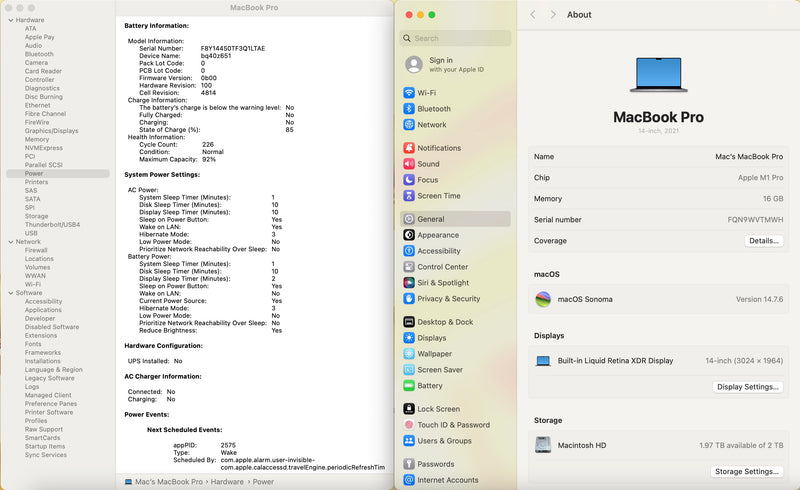Open the Displays sun icon
Image resolution: width=800 pixels, height=490 pixels.
[x=409, y=338]
